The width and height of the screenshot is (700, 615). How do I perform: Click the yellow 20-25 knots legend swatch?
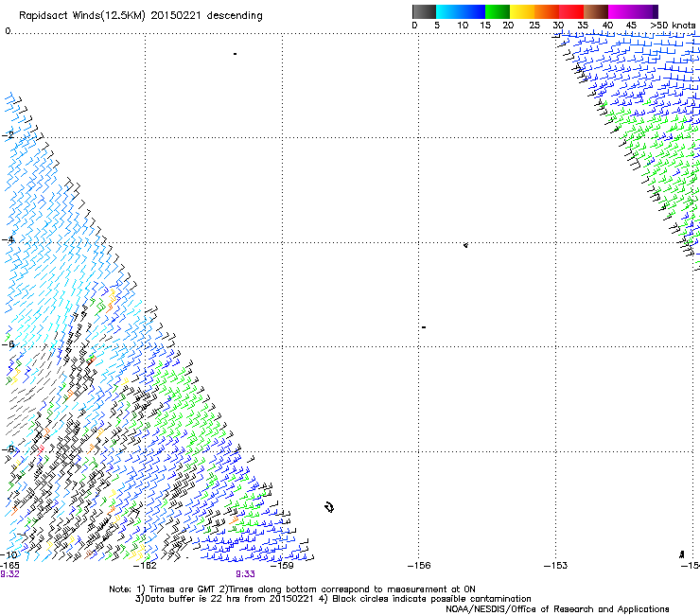[x=522, y=11]
